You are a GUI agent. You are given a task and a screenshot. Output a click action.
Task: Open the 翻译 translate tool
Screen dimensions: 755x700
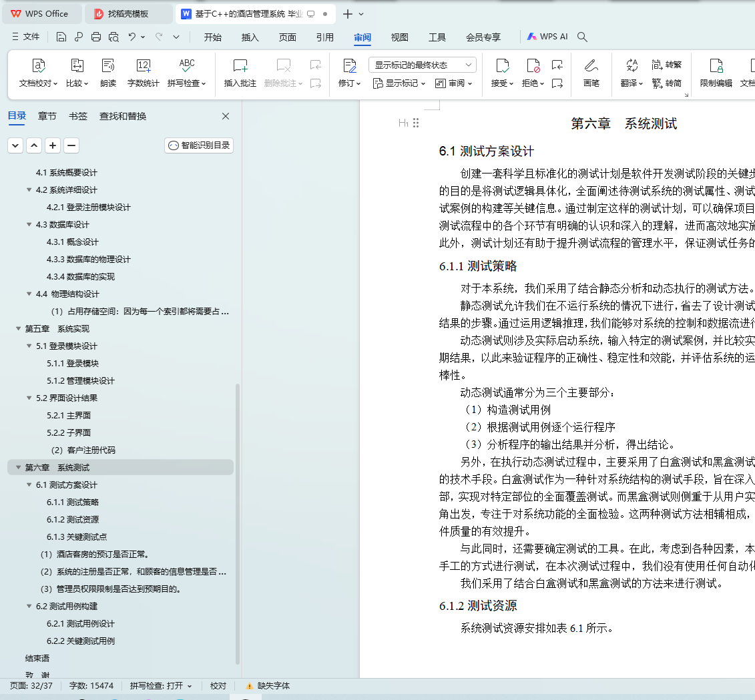point(632,73)
